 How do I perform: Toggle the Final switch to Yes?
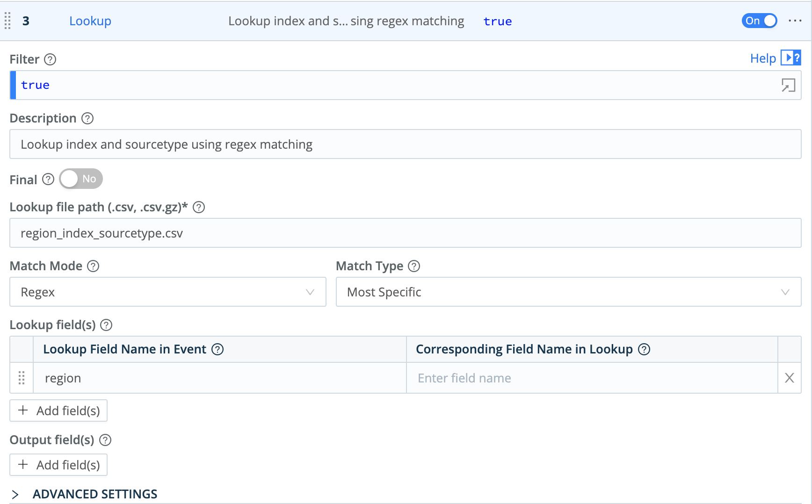point(81,179)
